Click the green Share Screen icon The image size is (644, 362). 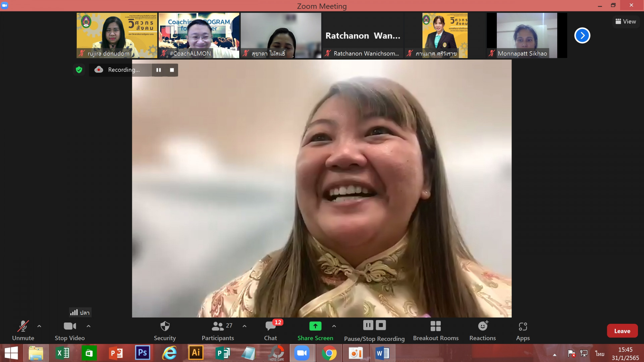click(315, 326)
